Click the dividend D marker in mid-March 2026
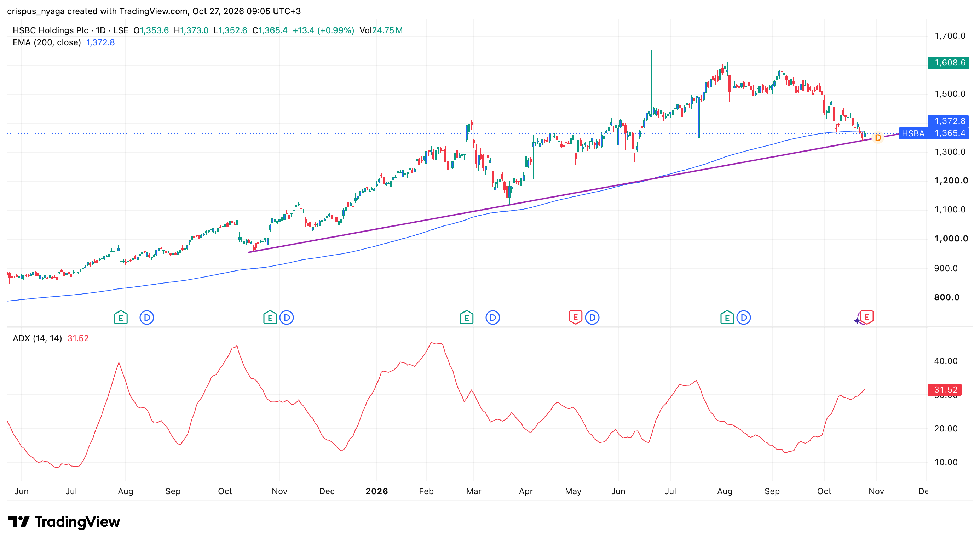This screenshot has width=980, height=543. pyautogui.click(x=493, y=318)
